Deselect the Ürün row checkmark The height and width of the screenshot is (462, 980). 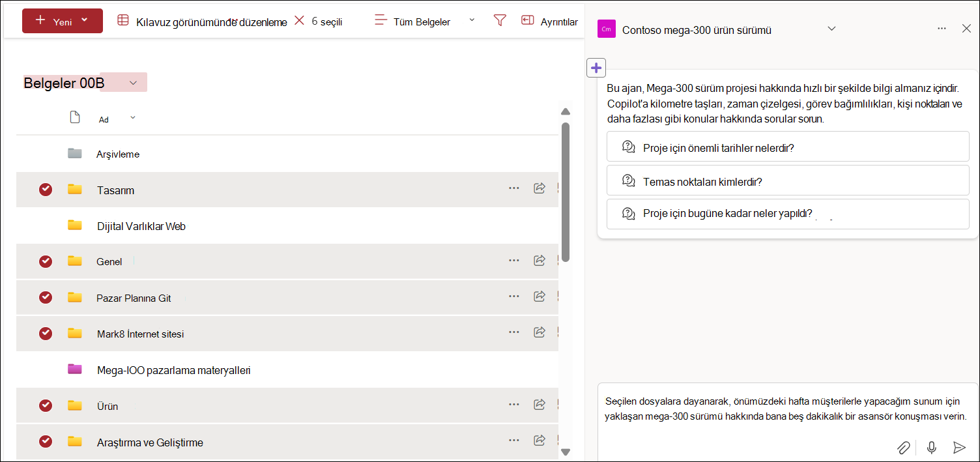point(46,405)
